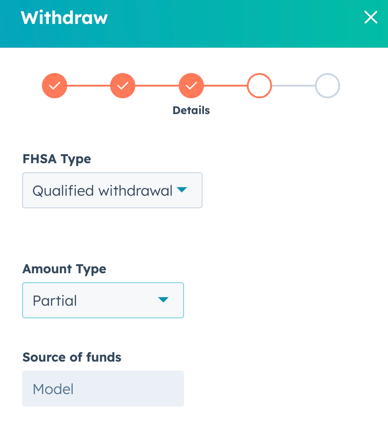Select the last grey step circle

[x=327, y=86]
